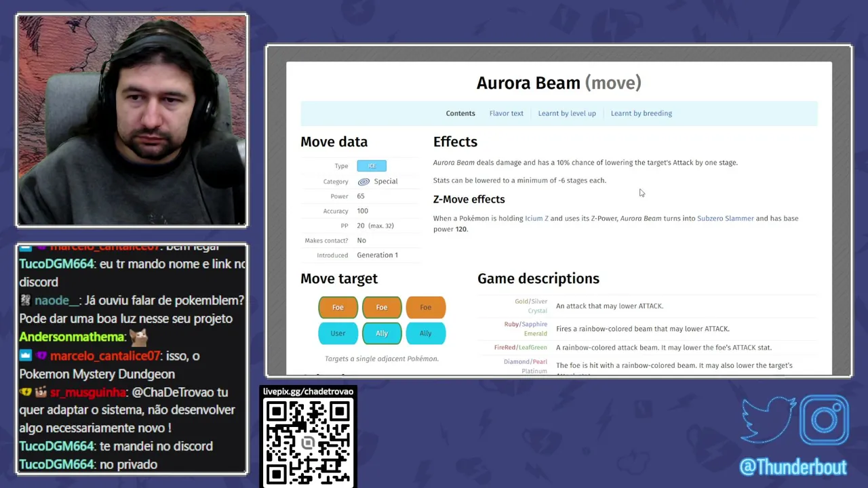Viewport: 868px width, 488px height.
Task: Click the Special category swirl icon
Action: point(363,182)
